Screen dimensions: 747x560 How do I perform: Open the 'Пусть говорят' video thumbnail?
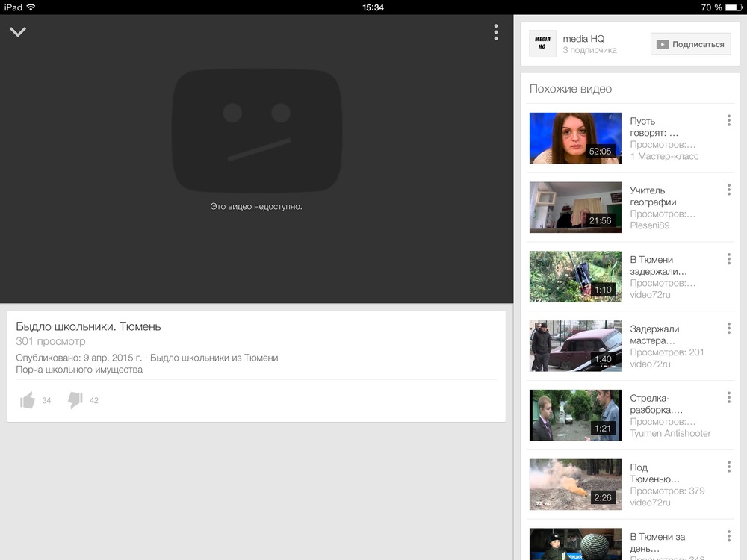pyautogui.click(x=575, y=138)
